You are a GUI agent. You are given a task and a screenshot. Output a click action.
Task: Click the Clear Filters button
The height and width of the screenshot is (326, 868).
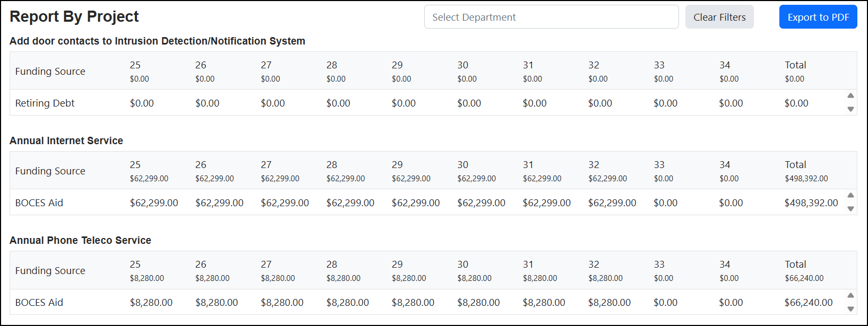719,17
